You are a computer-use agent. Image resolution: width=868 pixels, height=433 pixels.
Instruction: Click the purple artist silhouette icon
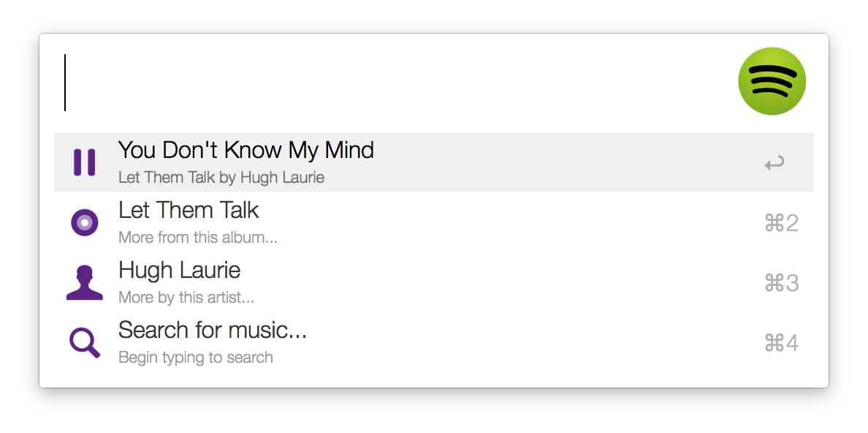pyautogui.click(x=85, y=283)
